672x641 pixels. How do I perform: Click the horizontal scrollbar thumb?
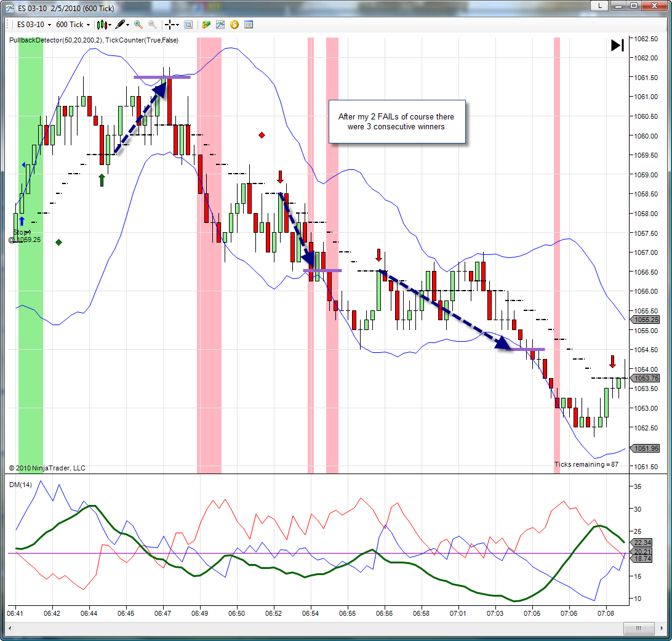coord(639,629)
